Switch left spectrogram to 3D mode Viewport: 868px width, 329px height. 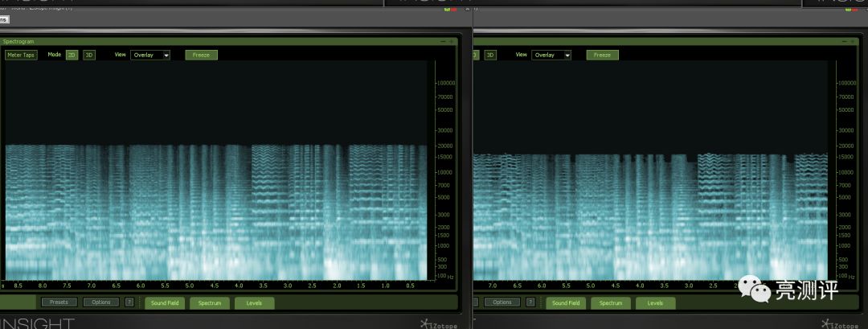[x=89, y=55]
